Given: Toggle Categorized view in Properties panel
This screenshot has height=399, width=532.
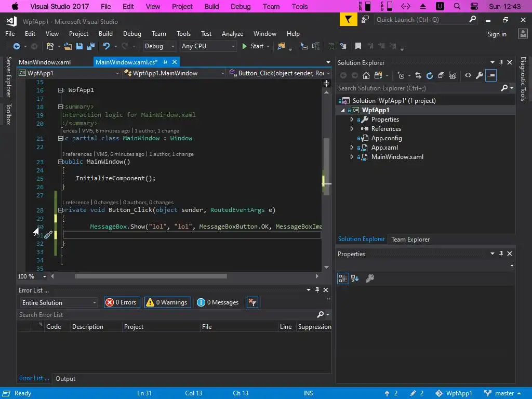Looking at the screenshot, I should (x=343, y=278).
